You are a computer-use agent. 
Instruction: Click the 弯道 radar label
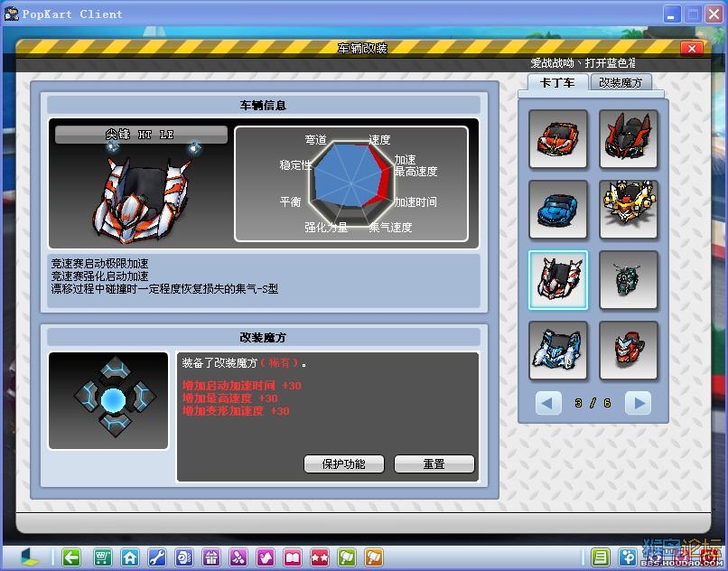(316, 139)
